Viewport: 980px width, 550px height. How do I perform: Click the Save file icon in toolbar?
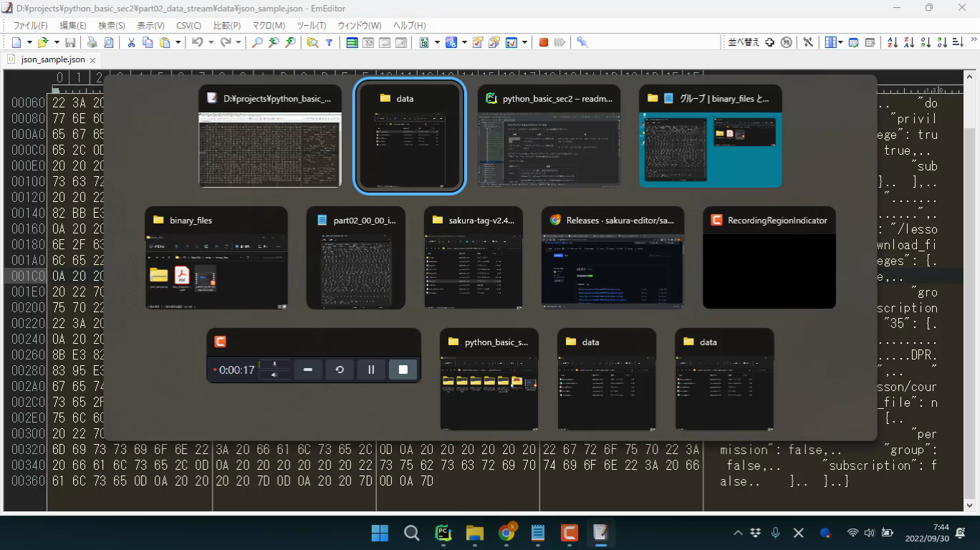pyautogui.click(x=70, y=42)
